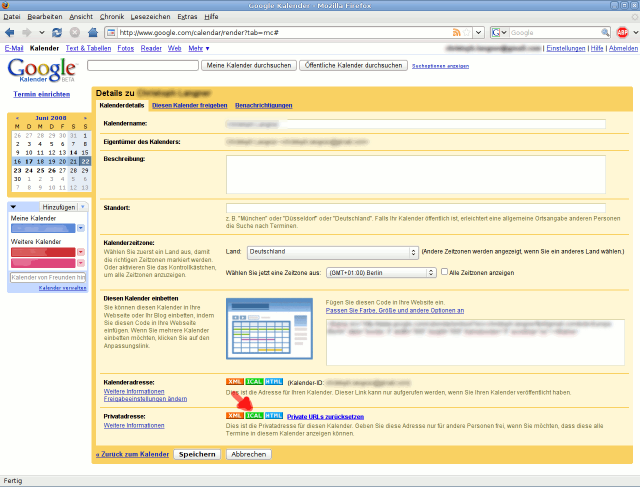
Task: Click Private URLs zurücksetzen link
Action: tap(325, 417)
